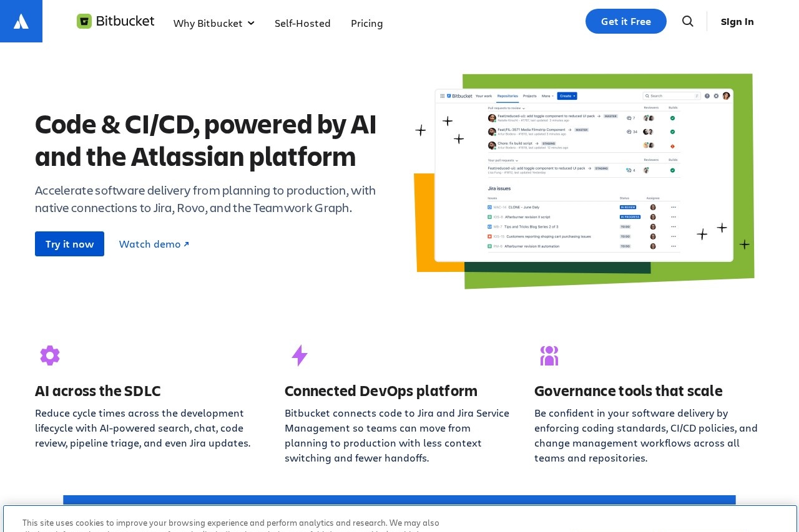The width and height of the screenshot is (799, 532).
Task: Click the Bitbucket product screenshot image
Action: pos(584,181)
